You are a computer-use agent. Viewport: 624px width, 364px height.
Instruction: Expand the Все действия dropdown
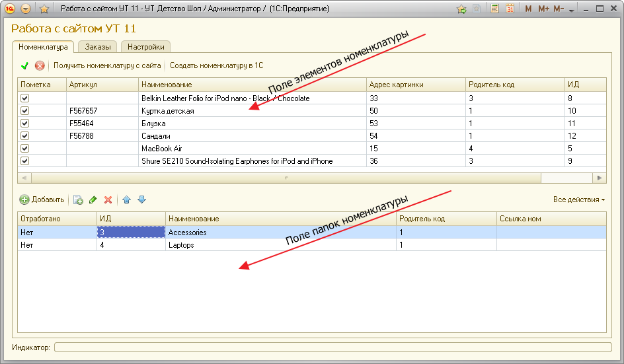579,200
